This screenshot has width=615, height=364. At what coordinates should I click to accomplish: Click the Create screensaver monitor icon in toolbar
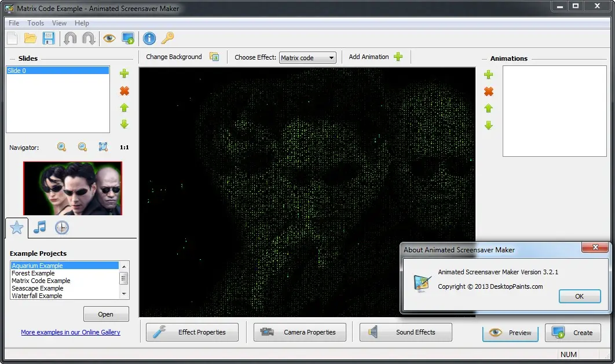pyautogui.click(x=128, y=38)
